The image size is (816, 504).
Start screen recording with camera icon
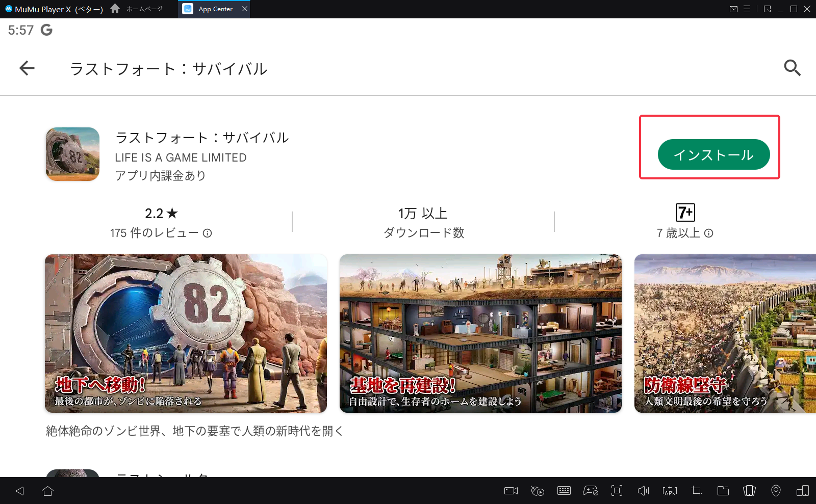511,491
